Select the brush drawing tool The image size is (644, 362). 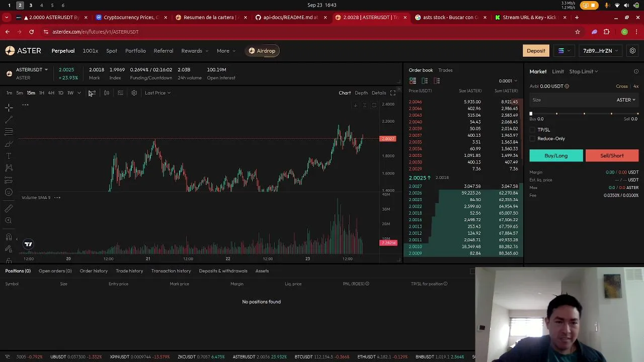(x=9, y=144)
